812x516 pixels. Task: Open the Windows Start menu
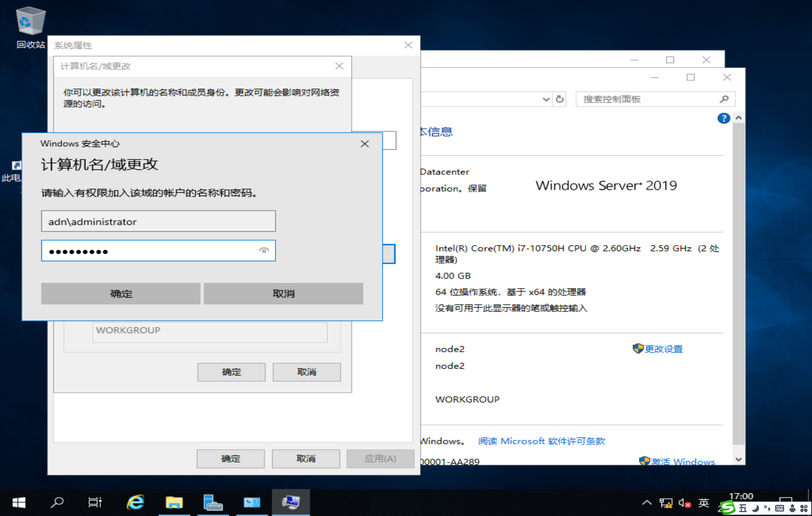coord(19,503)
